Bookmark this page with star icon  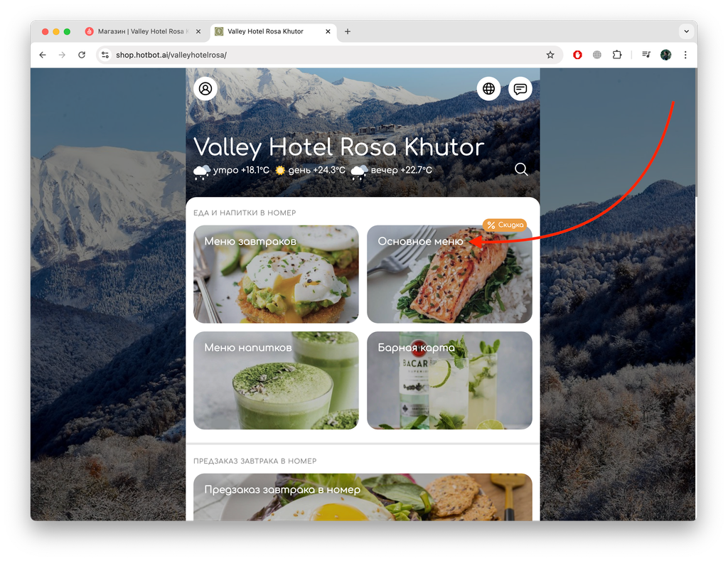click(x=550, y=55)
